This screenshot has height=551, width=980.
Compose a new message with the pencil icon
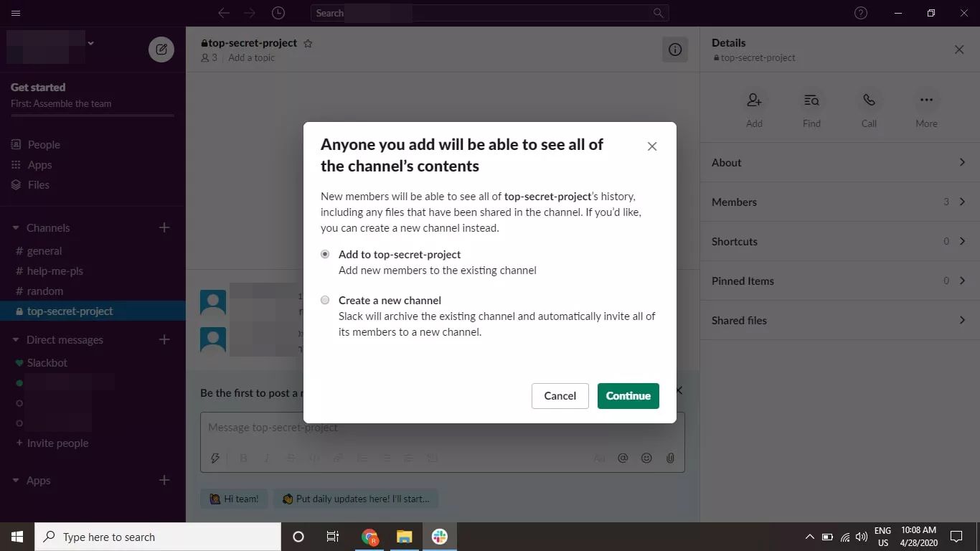161,50
